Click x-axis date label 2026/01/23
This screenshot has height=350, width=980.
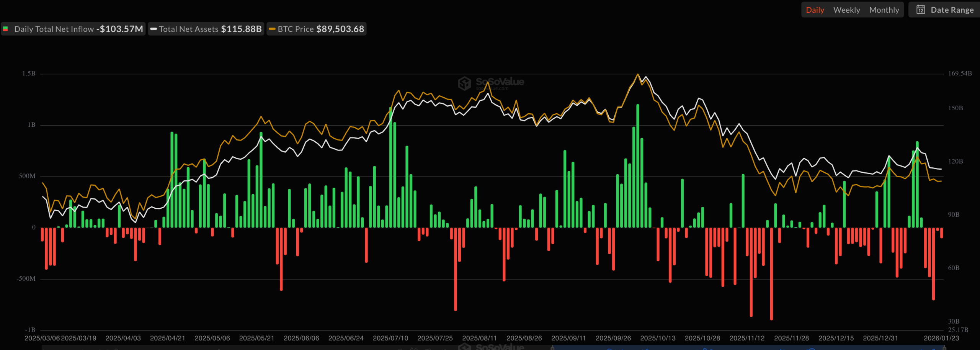click(941, 338)
